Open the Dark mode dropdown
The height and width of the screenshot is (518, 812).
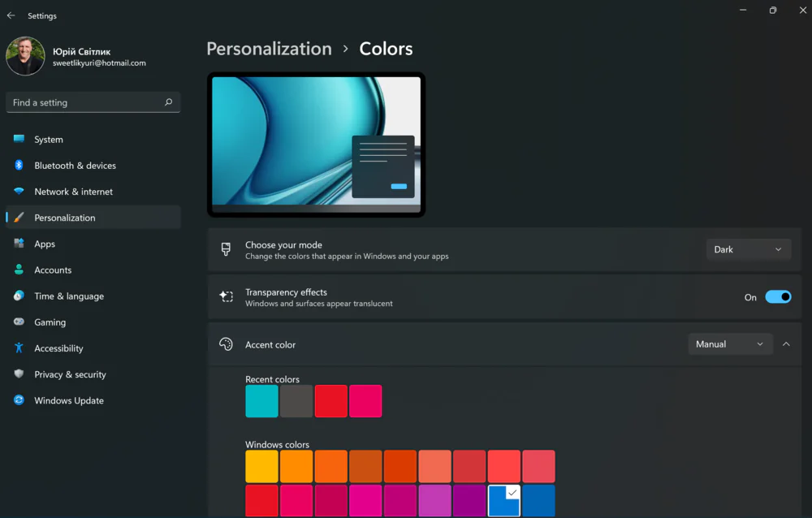748,249
